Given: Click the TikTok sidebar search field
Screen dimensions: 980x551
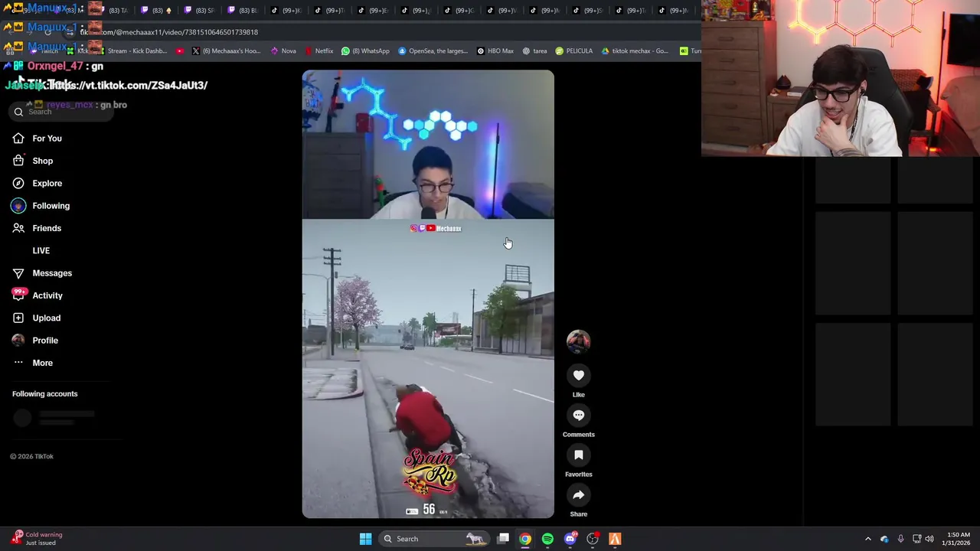Looking at the screenshot, I should coord(61,112).
